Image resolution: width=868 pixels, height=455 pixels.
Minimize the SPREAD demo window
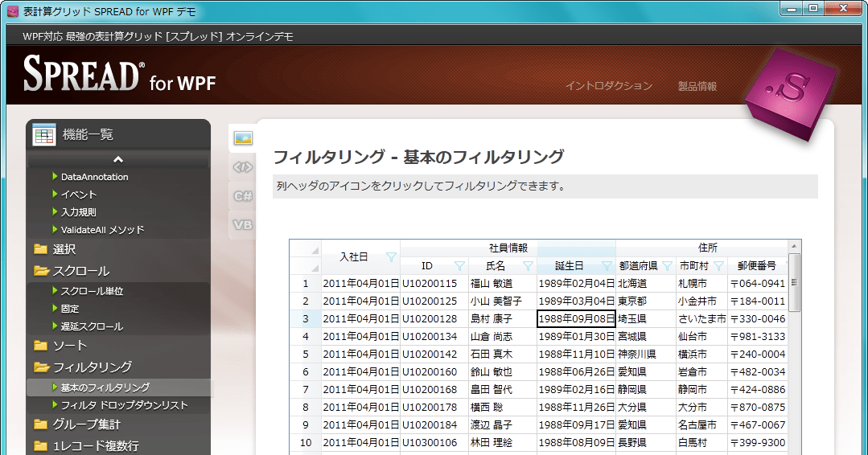(792, 8)
